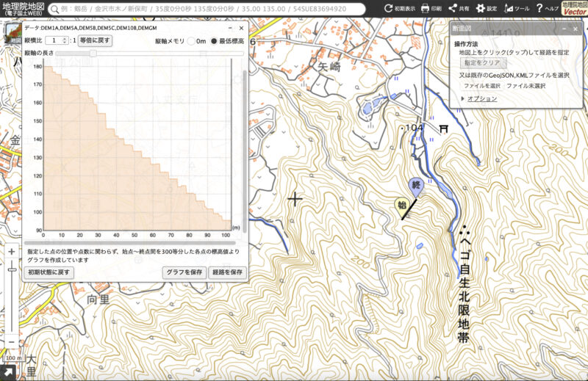
Task: Click the 初期表示 reset view icon
Action: (x=399, y=9)
